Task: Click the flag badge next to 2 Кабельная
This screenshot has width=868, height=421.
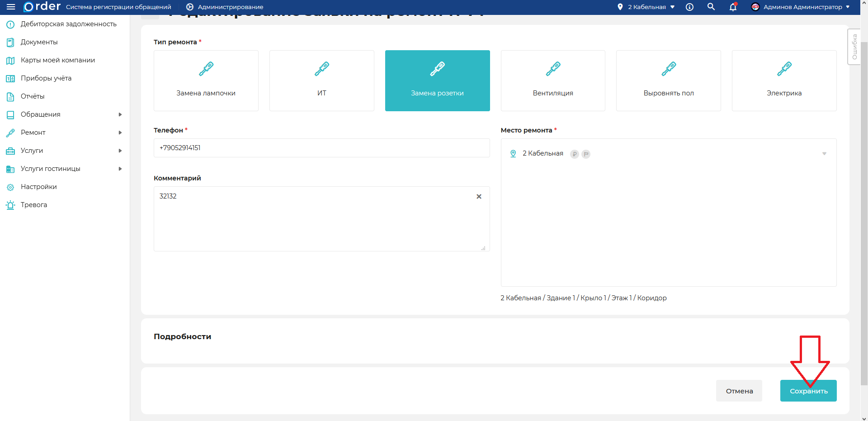Action: 586,154
